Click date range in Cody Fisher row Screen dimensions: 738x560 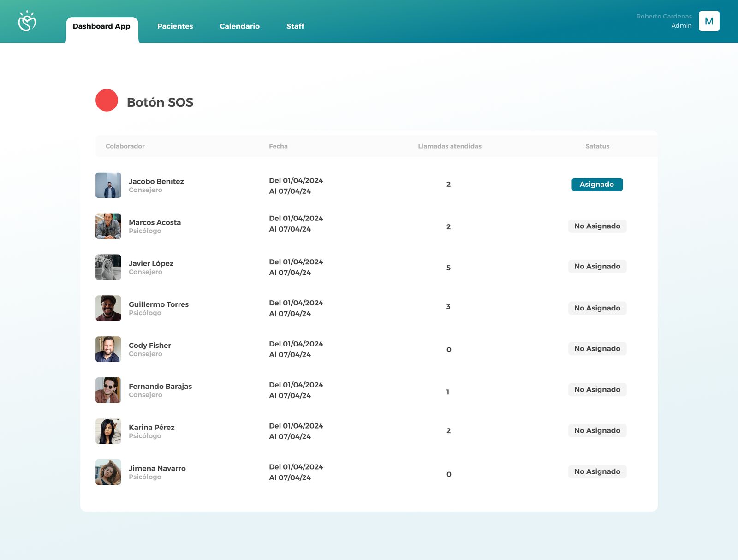[296, 349]
